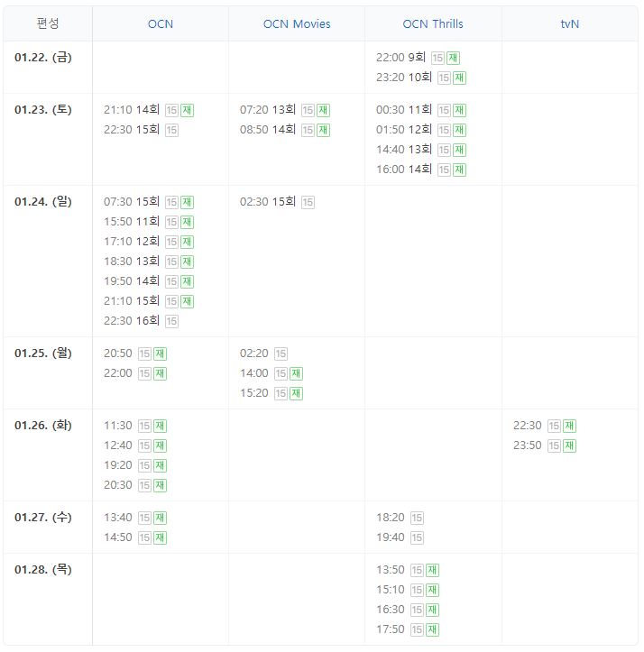Click the 15 rating badge beside 07:30 15회
Screen dimensions: 644x652
tap(171, 202)
